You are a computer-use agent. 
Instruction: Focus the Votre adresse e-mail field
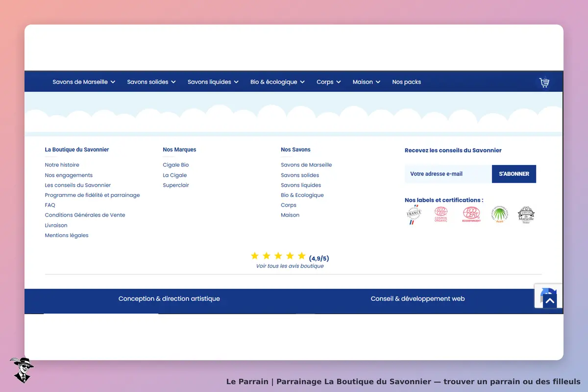pos(448,174)
